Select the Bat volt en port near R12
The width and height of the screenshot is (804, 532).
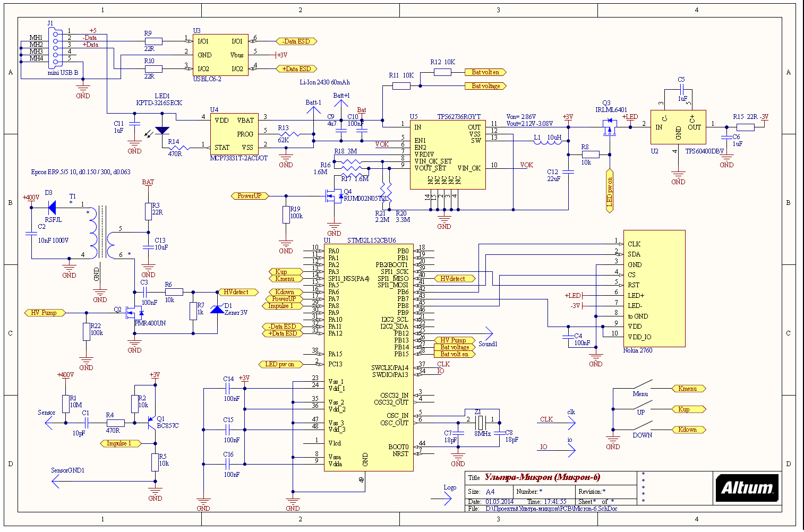click(x=485, y=72)
